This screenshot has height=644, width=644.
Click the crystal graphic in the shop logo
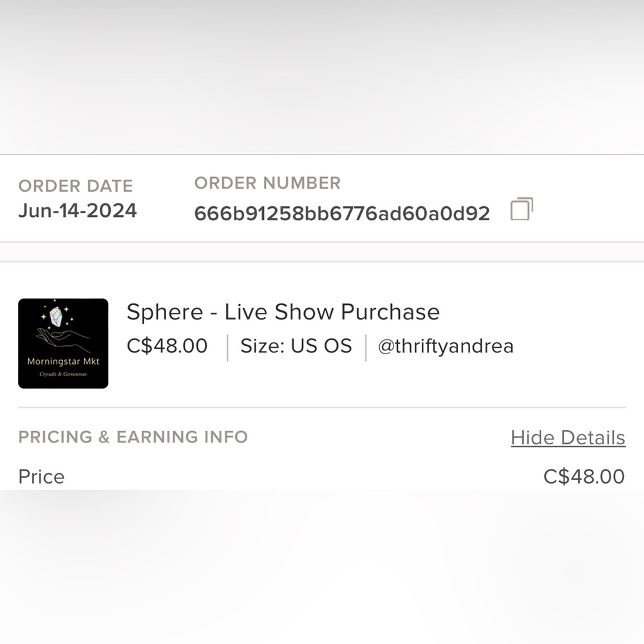[x=56, y=317]
